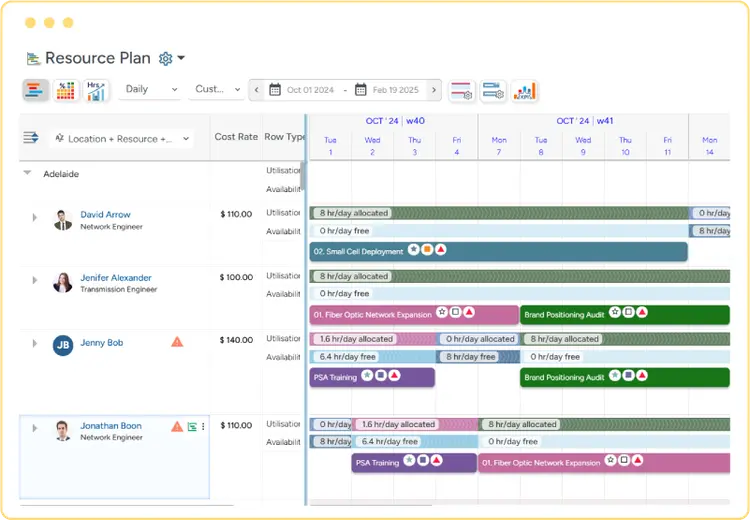Go to next date range arrow

click(x=434, y=90)
